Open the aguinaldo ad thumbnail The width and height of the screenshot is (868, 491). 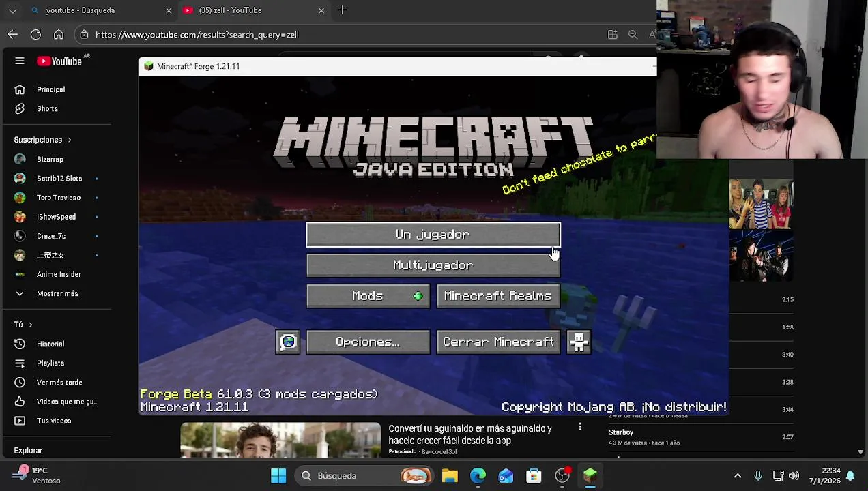280,441
